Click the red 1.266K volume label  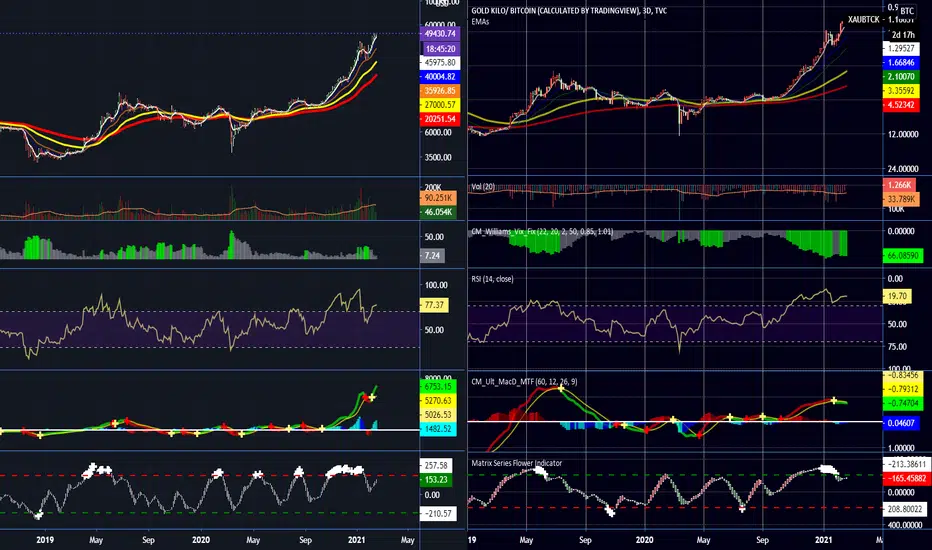click(x=899, y=185)
